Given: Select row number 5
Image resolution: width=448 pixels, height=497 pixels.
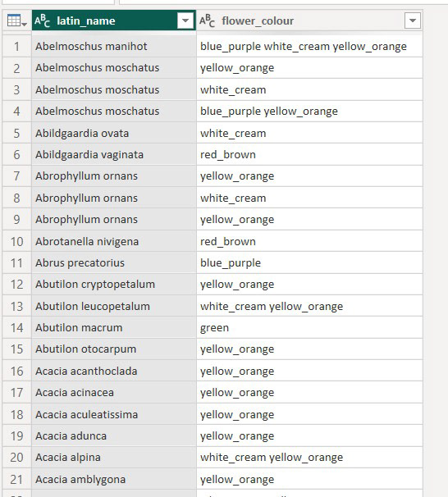Looking at the screenshot, I should [x=16, y=133].
